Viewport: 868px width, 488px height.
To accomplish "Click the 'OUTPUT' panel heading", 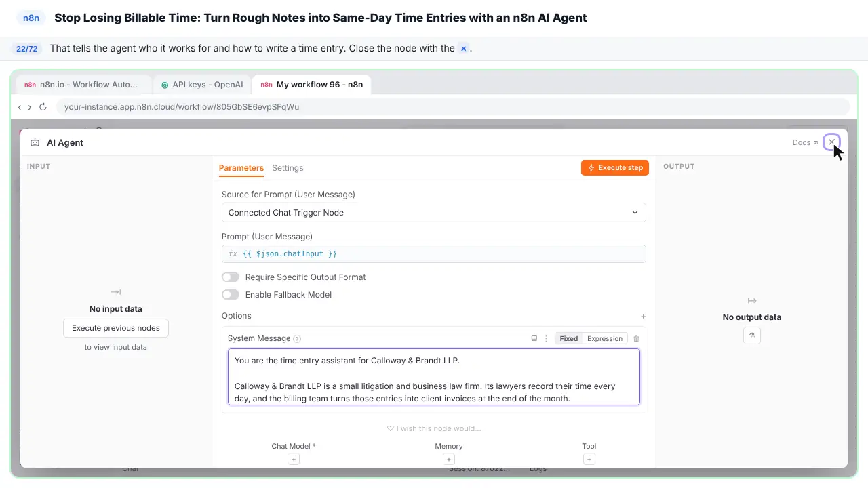I will point(679,166).
